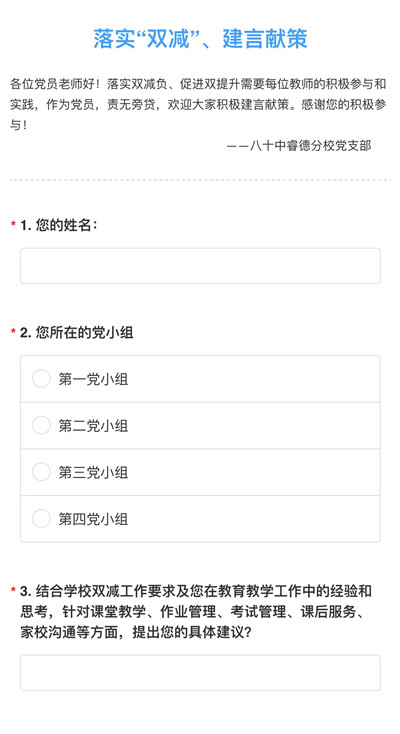400x734 pixels.
Task: Click the dotted divider below the introduction
Action: 200,180
